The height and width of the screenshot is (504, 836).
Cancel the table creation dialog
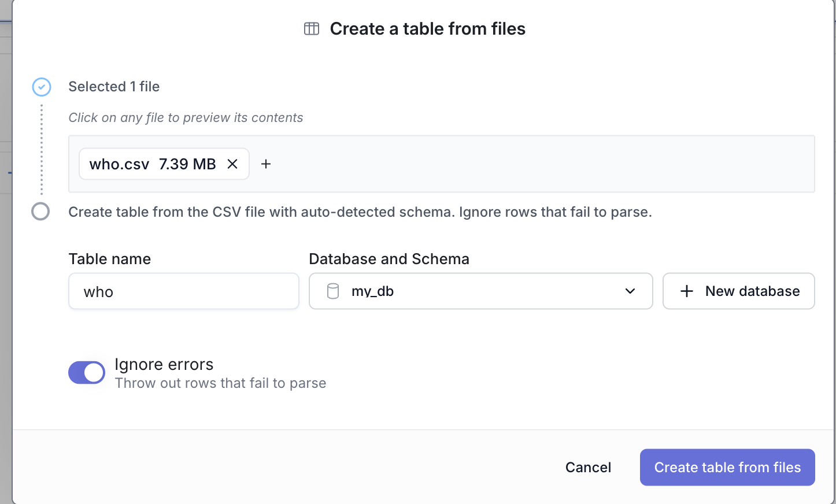point(588,468)
